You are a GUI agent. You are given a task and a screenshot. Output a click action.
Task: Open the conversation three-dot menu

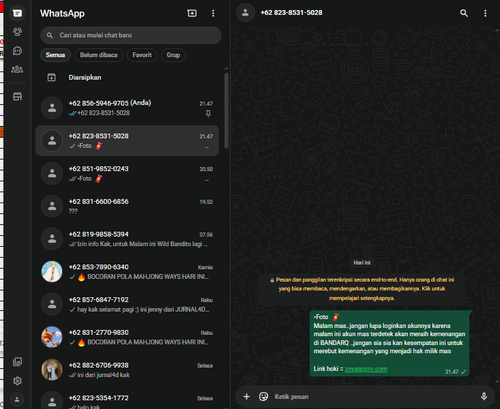click(485, 13)
